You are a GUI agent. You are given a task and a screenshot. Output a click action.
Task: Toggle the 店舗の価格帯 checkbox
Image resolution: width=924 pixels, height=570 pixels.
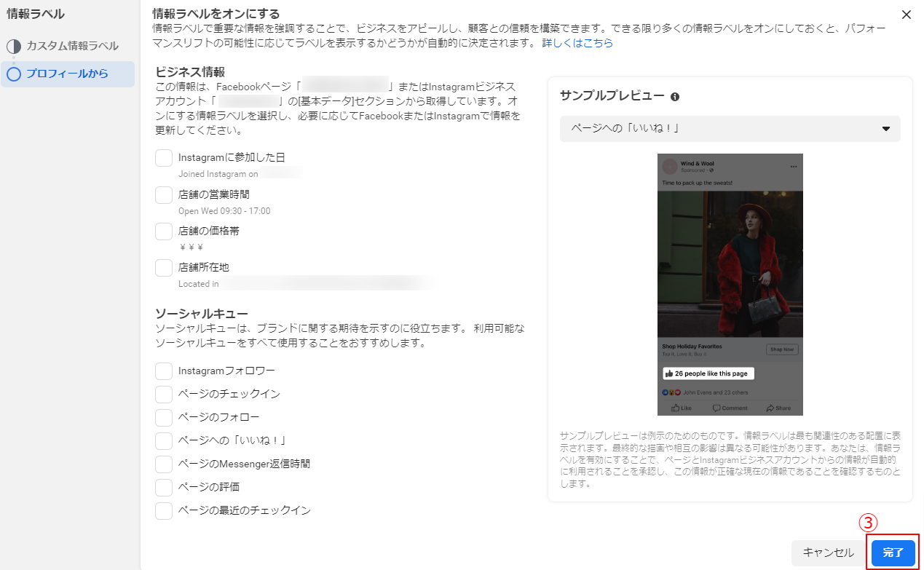(x=164, y=231)
